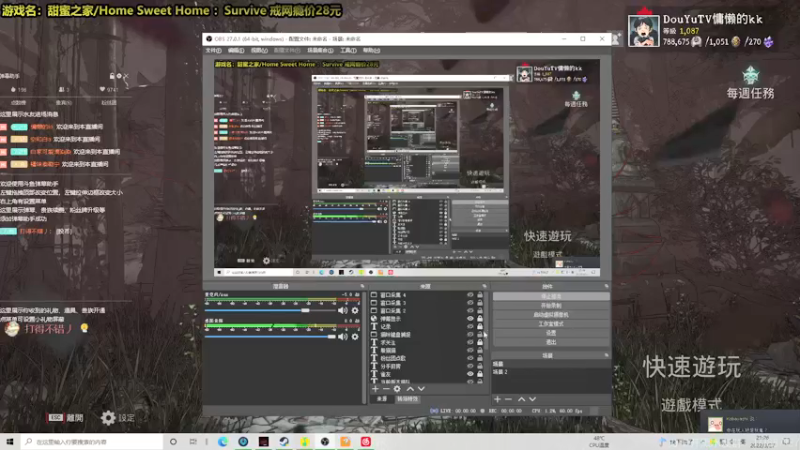This screenshot has width=800, height=450.
Task: Toggle lock for 窗口采集 4 source
Action: click(480, 295)
